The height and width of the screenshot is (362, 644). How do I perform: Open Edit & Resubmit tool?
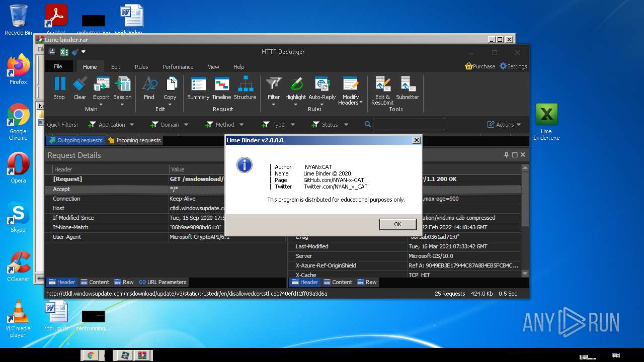pyautogui.click(x=382, y=90)
